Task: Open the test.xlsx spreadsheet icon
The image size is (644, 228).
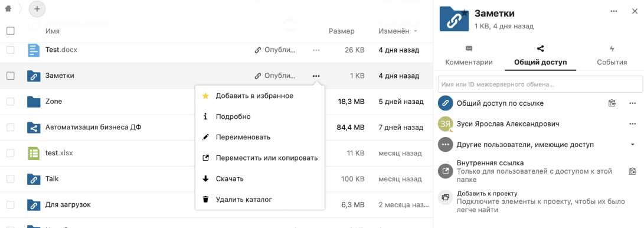Action: (x=34, y=153)
